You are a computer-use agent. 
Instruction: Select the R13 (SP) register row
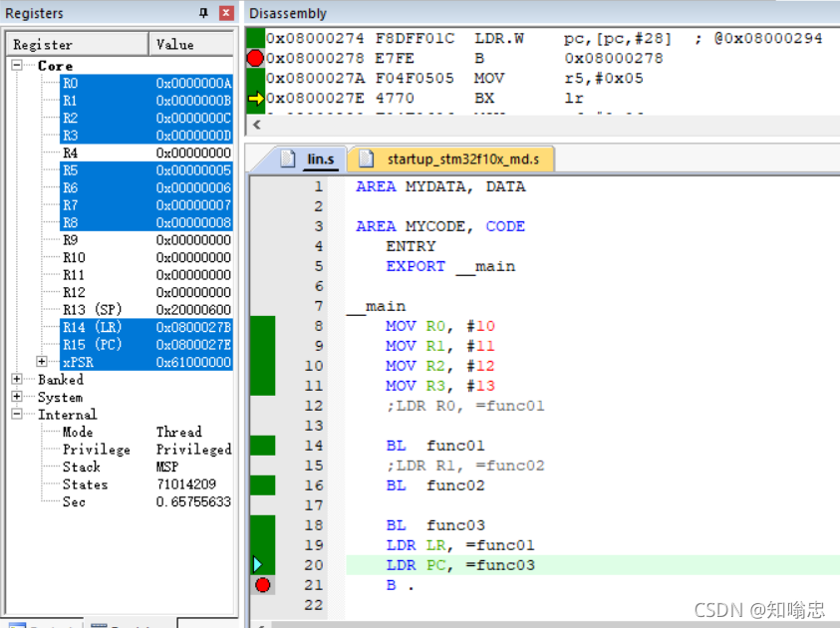[x=146, y=310]
